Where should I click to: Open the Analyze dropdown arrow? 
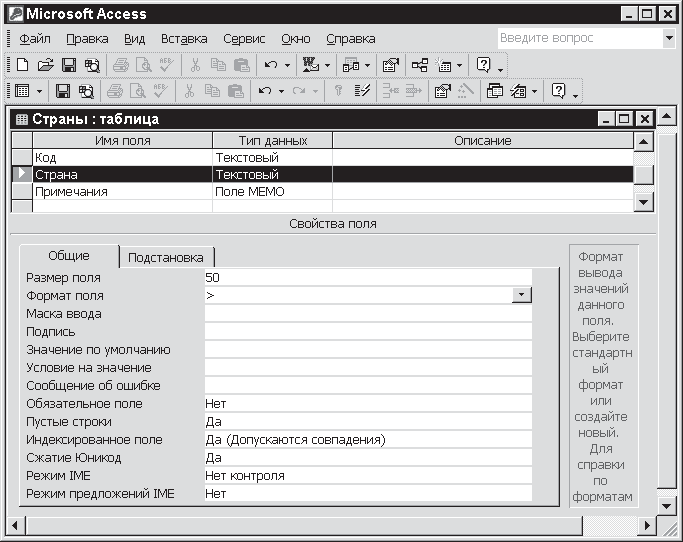coord(367,66)
